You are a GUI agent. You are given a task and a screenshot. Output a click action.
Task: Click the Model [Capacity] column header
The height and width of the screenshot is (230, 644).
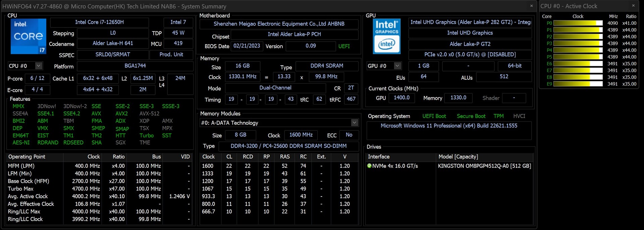484,157
